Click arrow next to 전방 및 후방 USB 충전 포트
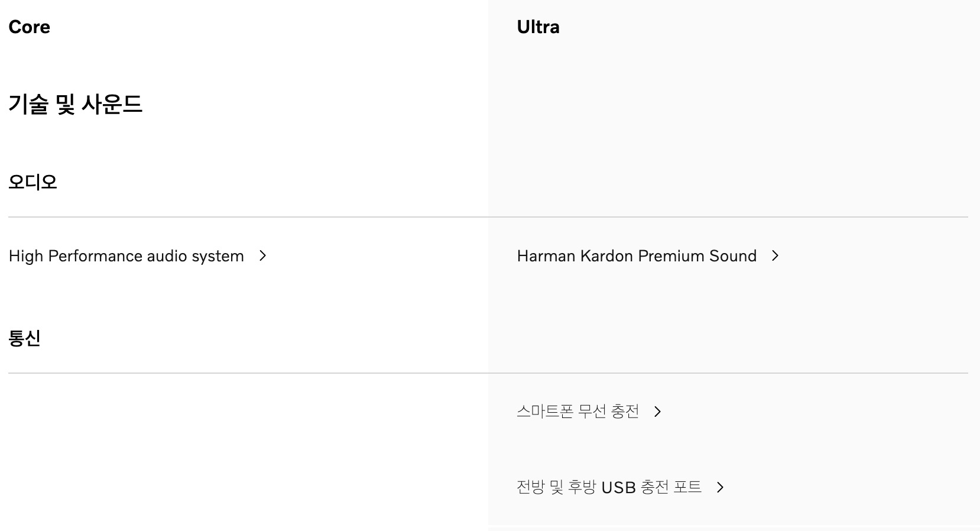Screen dimensions: 980x531 (x=720, y=487)
